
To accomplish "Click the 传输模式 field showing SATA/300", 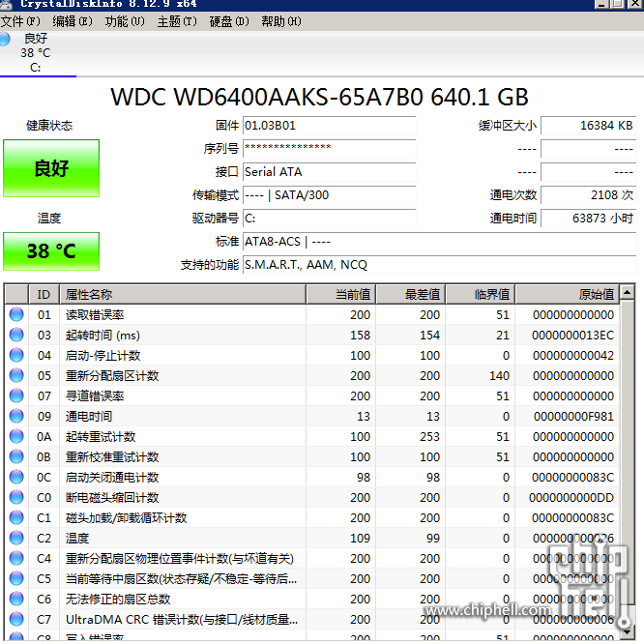I will tap(330, 195).
